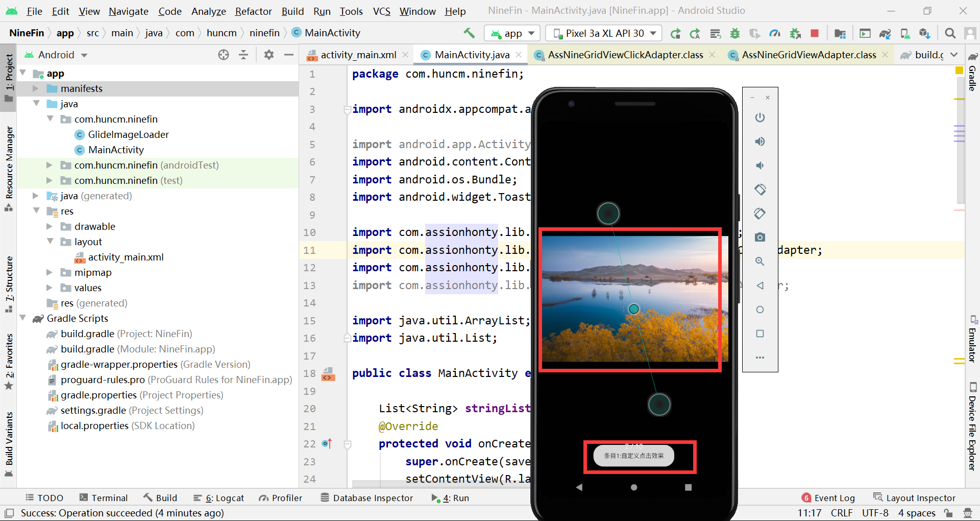Image resolution: width=980 pixels, height=521 pixels.
Task: Collapse the Gradle Scripts node
Action: 22,318
